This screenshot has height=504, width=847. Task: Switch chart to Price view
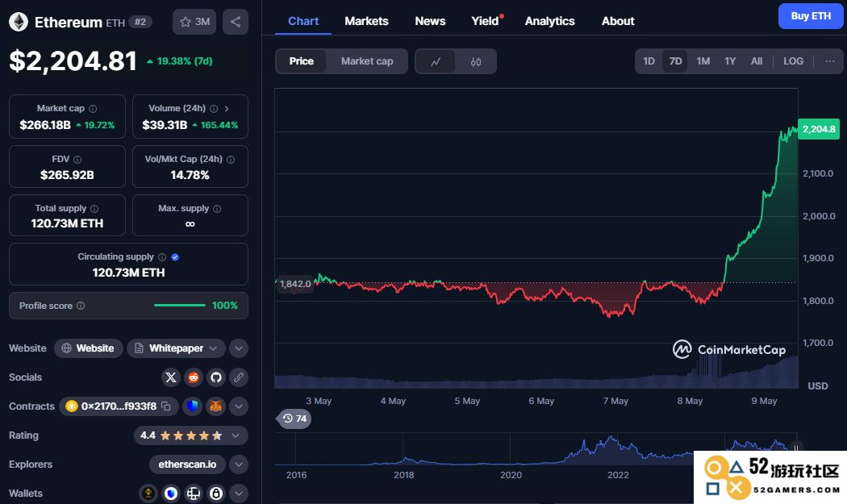[301, 61]
